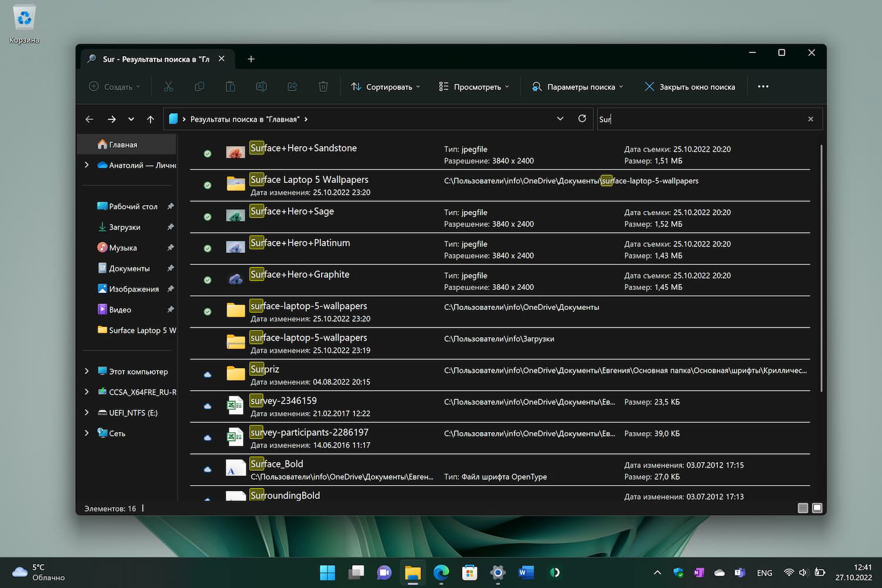
Task: Open a new tab with plus icon
Action: [x=251, y=59]
